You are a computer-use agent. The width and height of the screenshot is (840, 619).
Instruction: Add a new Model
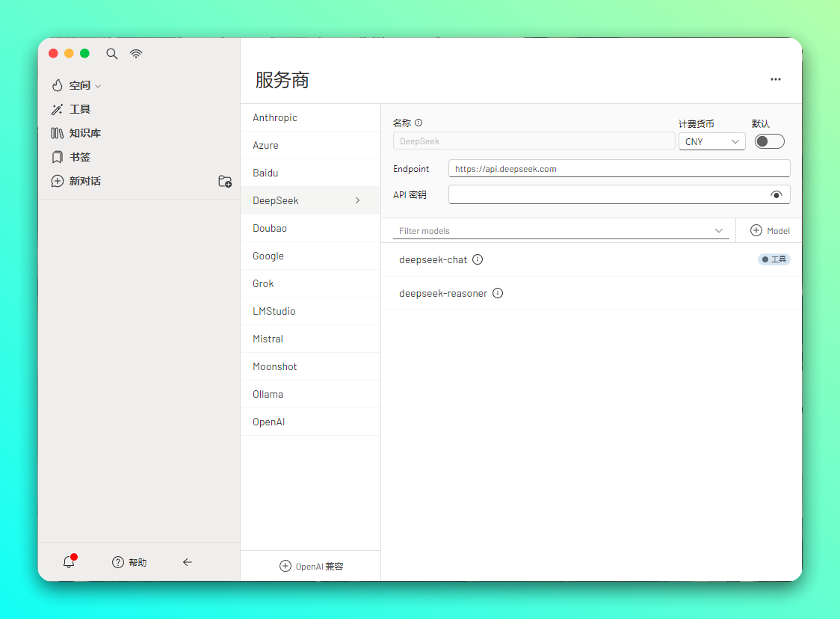(769, 231)
